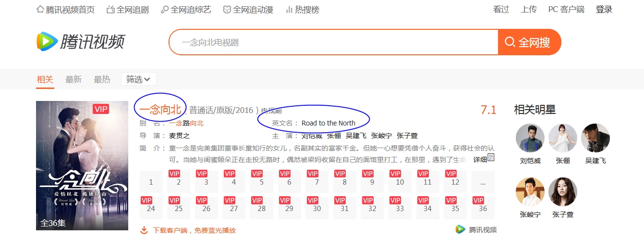The height and width of the screenshot is (238, 644).
Task: Open 全网追动漫 navigation link
Action: tap(254, 10)
